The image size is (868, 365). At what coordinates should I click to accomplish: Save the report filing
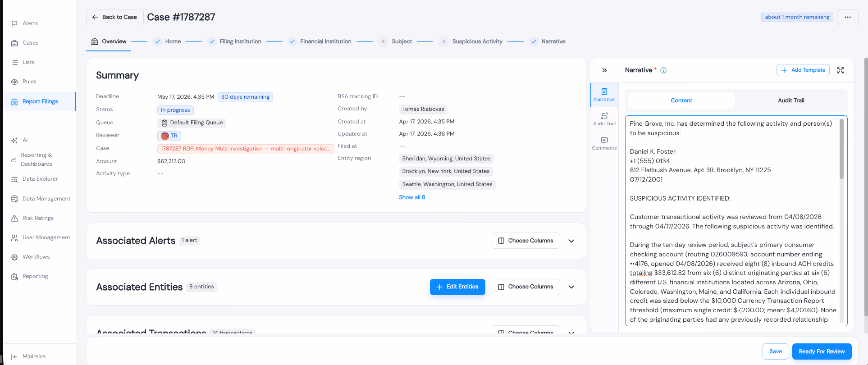(776, 351)
